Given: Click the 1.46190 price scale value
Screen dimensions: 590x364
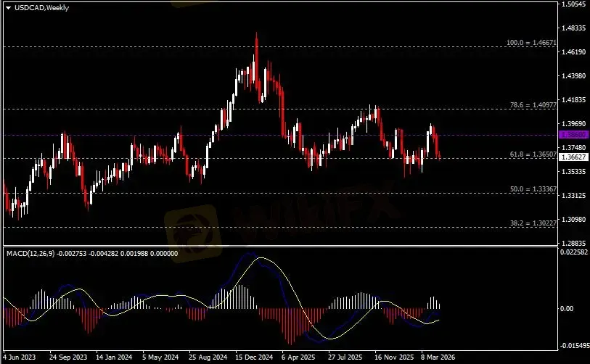Looking at the screenshot, I should click(x=574, y=52).
